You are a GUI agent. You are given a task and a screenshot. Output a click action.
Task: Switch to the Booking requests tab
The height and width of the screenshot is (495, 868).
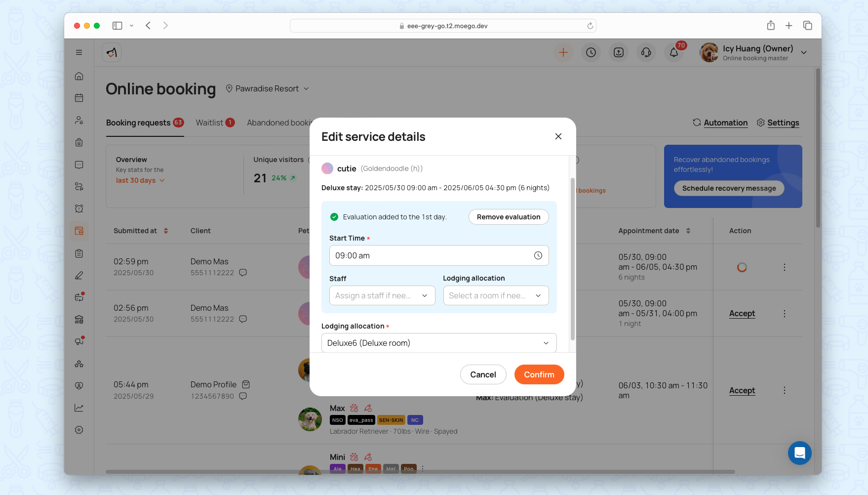point(145,123)
